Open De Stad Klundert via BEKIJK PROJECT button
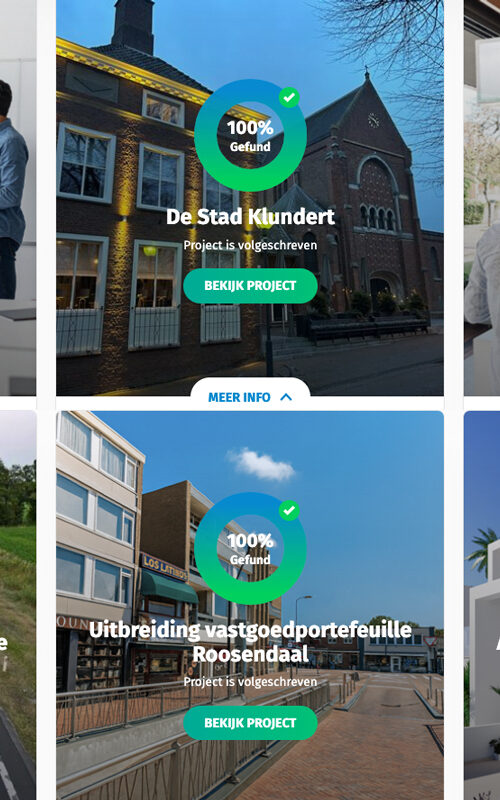Screen dimensions: 500x800 click(x=250, y=286)
